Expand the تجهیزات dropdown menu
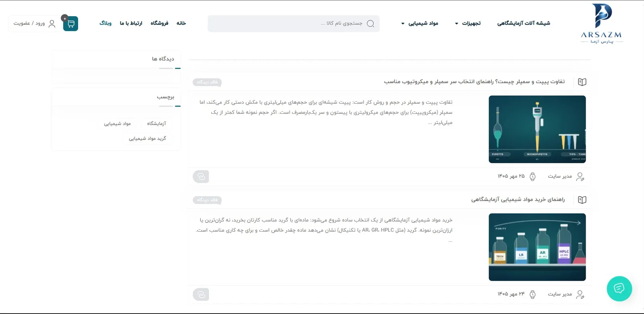 pos(468,23)
